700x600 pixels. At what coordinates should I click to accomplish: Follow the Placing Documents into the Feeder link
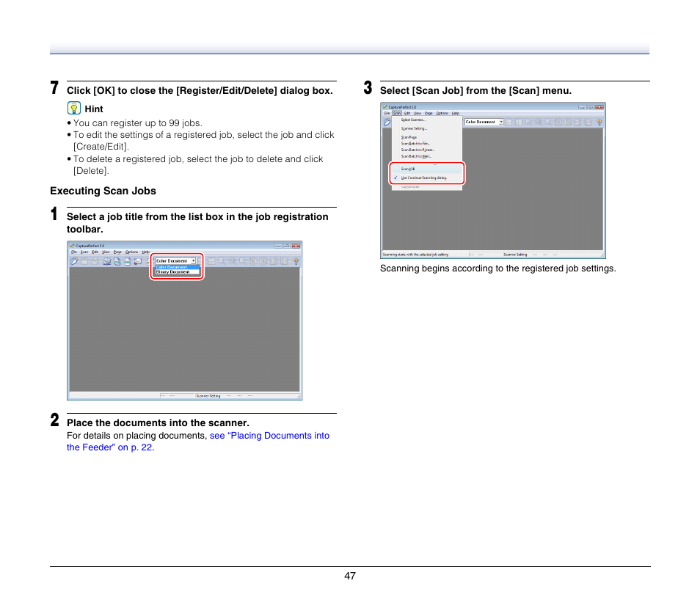[x=198, y=442]
